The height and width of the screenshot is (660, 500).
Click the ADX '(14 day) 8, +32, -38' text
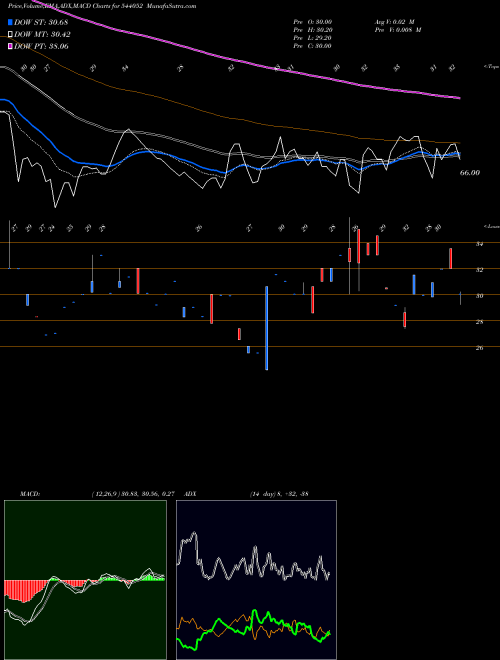pos(279,494)
